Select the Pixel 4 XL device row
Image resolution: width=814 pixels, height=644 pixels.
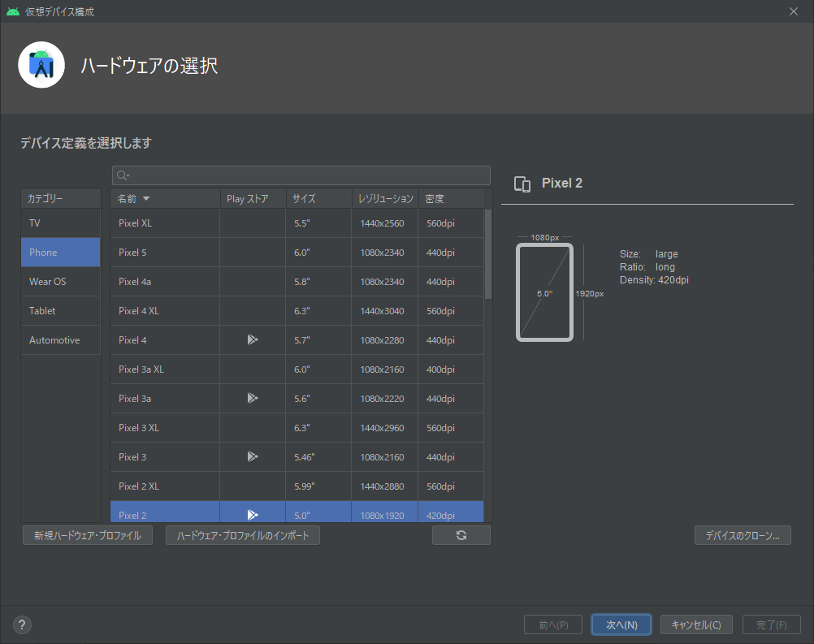pyautogui.click(x=297, y=311)
